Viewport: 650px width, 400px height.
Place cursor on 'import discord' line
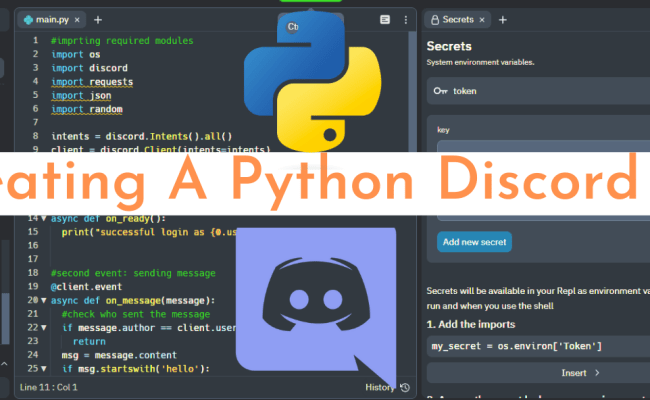(89, 68)
